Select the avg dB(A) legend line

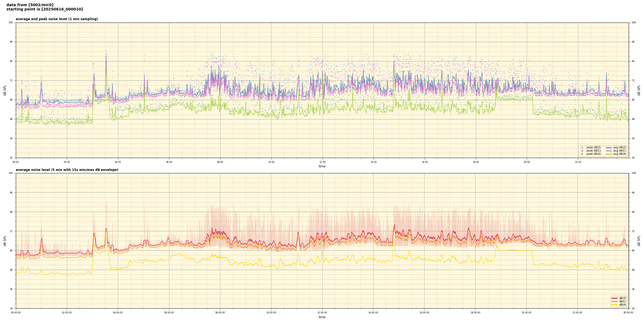click(609, 154)
